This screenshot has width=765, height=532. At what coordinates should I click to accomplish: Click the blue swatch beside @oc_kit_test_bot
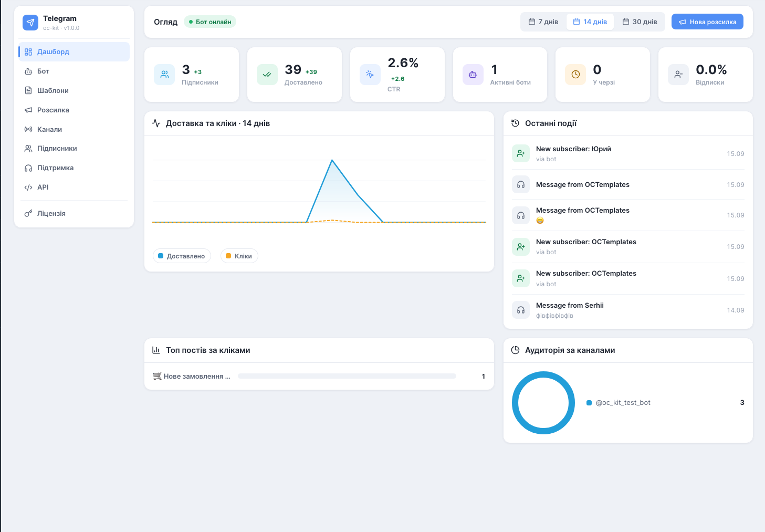(589, 403)
